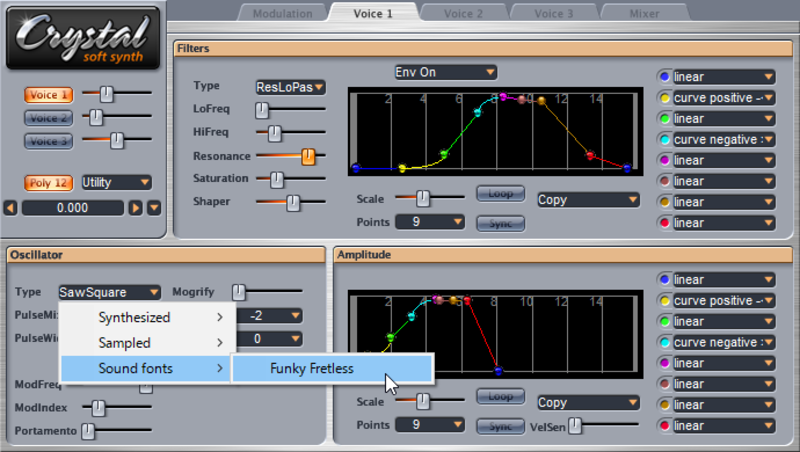Click the blue point indicator in Filters list
Screen dimensions: 800x452
point(664,77)
